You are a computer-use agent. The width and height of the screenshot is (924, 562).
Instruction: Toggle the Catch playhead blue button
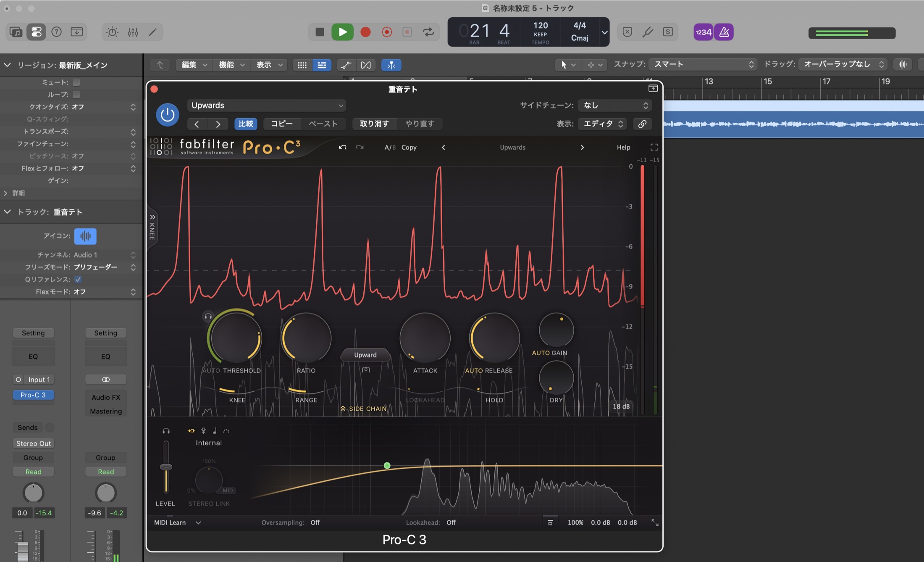coord(391,65)
